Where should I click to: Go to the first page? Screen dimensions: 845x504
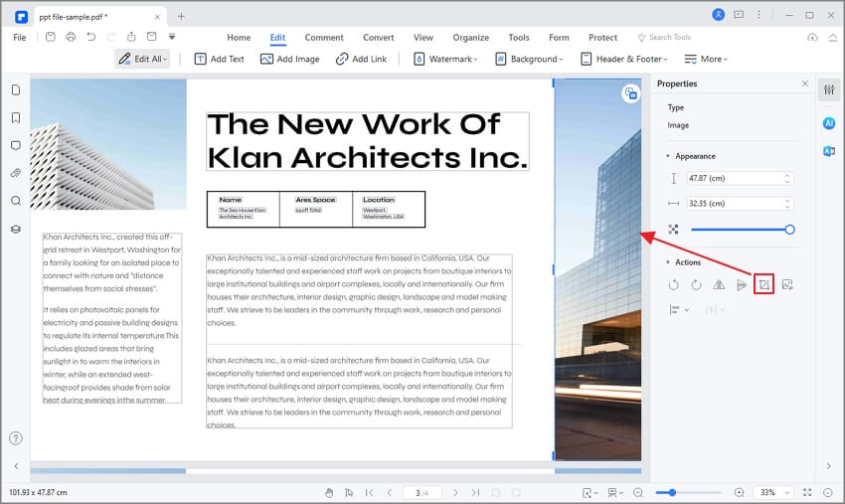pyautogui.click(x=369, y=493)
